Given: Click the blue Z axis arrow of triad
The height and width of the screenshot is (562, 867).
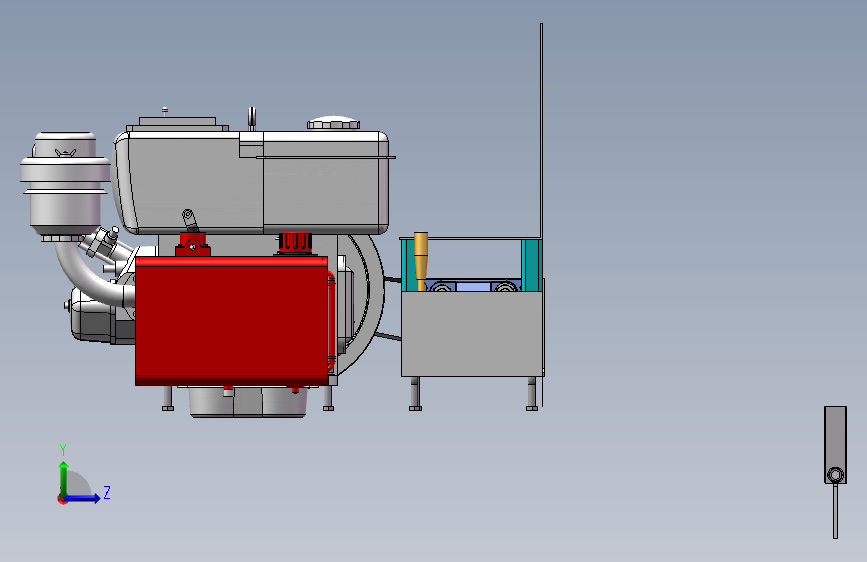Looking at the screenshot, I should 83,498.
